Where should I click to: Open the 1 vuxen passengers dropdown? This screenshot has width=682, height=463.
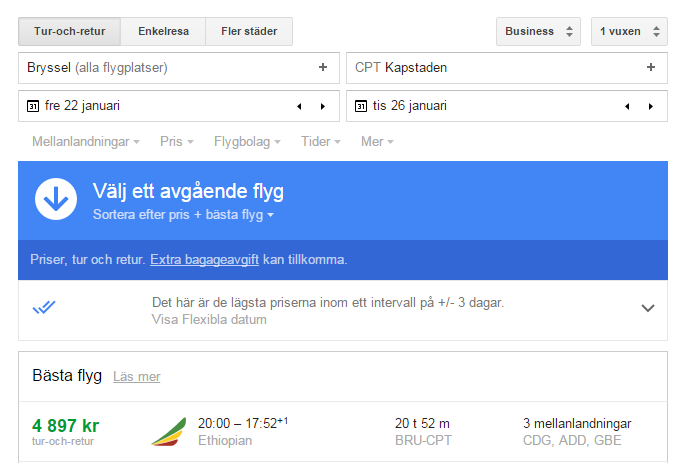pos(628,31)
